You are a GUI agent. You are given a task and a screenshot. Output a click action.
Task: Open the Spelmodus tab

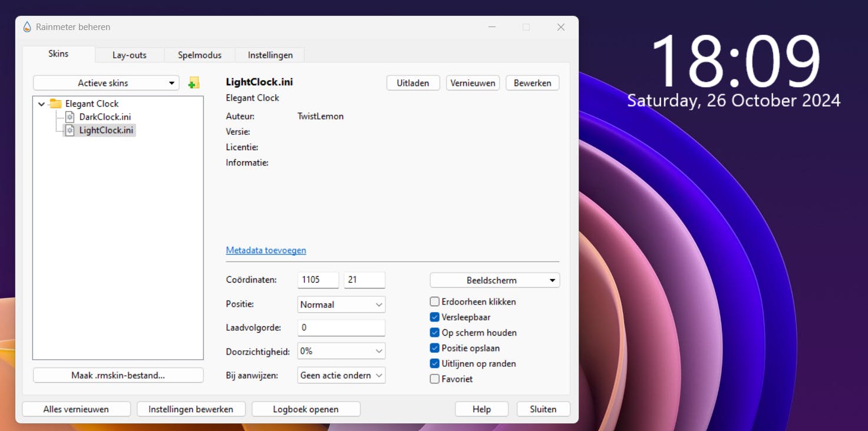click(200, 55)
